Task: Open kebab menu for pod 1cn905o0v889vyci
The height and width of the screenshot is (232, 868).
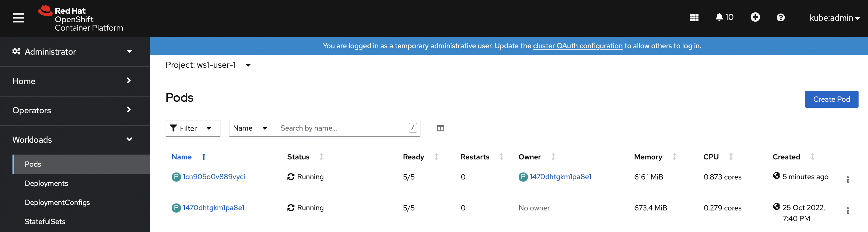Action: [847, 179]
